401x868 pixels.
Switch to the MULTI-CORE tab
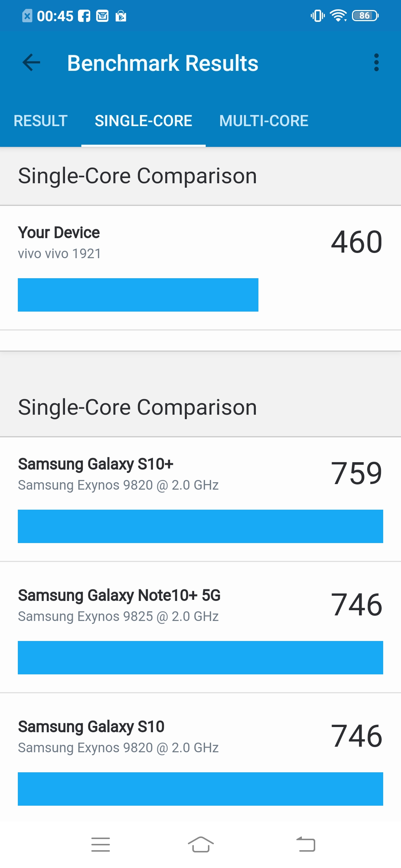(x=264, y=121)
